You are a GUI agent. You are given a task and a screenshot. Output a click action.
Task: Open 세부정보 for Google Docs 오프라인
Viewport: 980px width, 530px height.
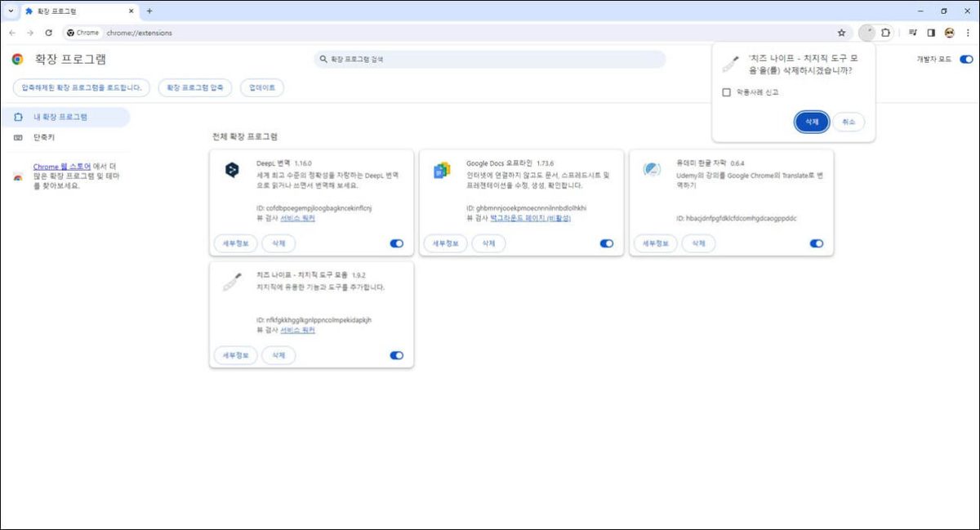445,243
